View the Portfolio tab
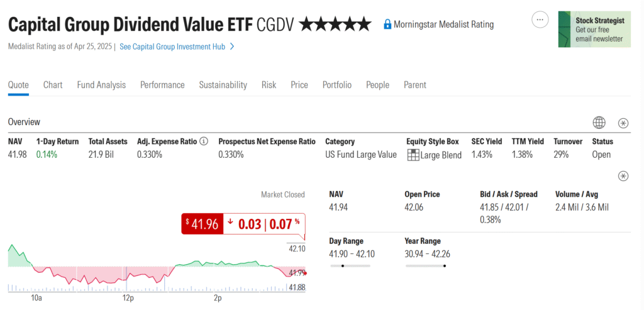Screen dimensions: 644x310 point(336,85)
